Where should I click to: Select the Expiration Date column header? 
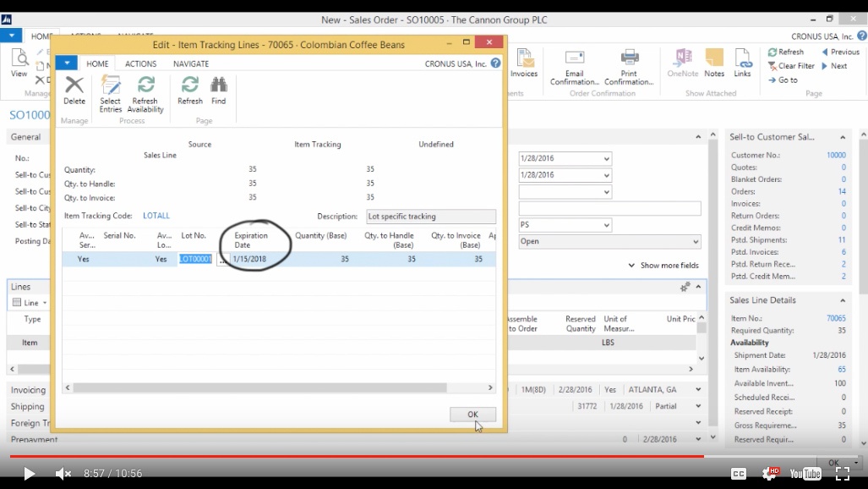coord(251,240)
